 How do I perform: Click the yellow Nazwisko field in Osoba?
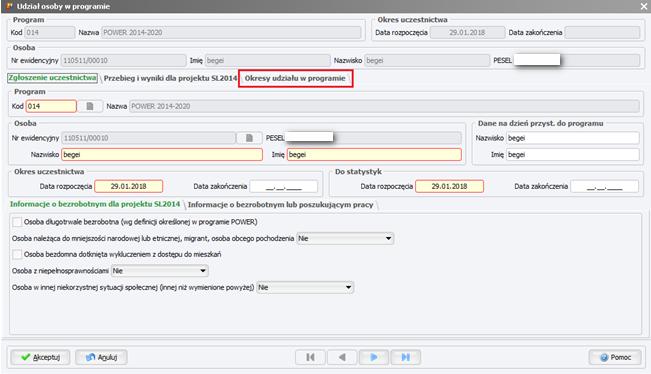pos(162,154)
